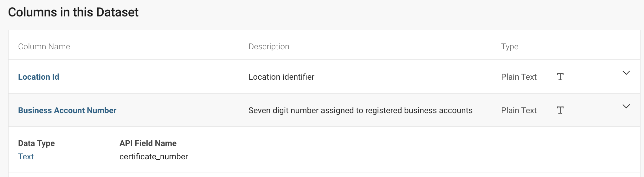Image resolution: width=644 pixels, height=177 pixels.
Task: Click the Text data type link
Action: (26, 156)
